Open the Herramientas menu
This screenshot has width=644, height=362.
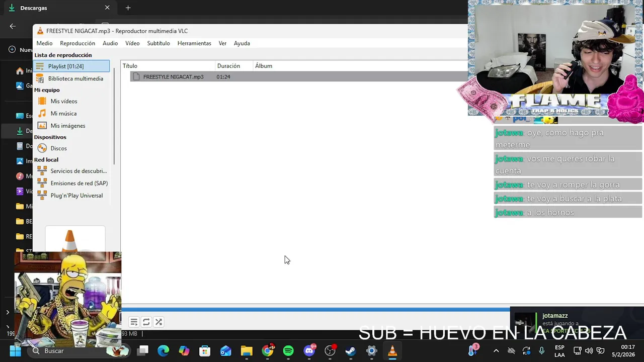tap(194, 43)
